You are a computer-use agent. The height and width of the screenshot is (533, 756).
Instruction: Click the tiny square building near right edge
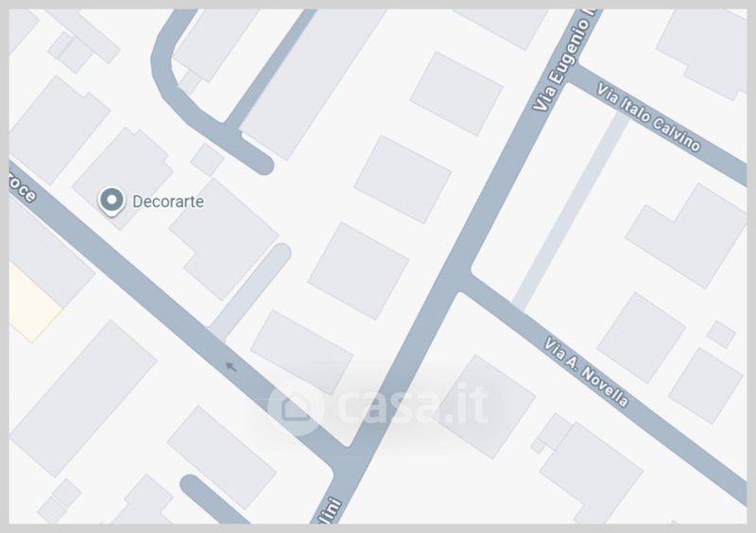point(721,334)
